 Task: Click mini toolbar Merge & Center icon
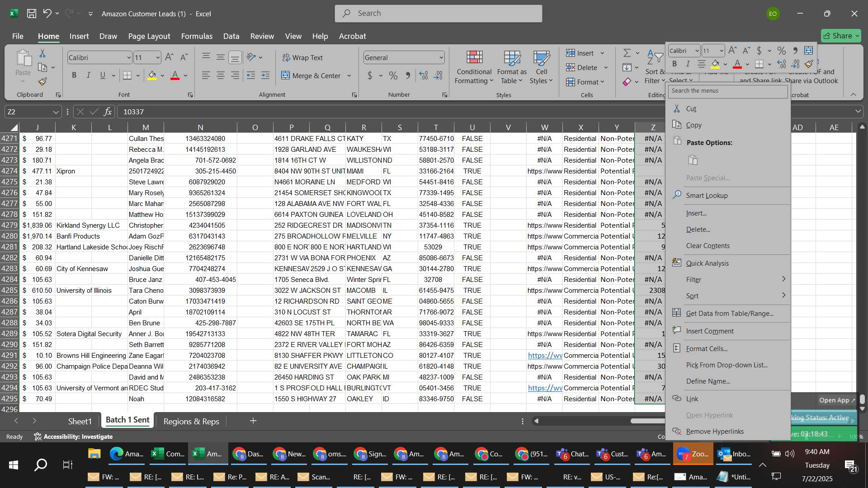point(809,50)
